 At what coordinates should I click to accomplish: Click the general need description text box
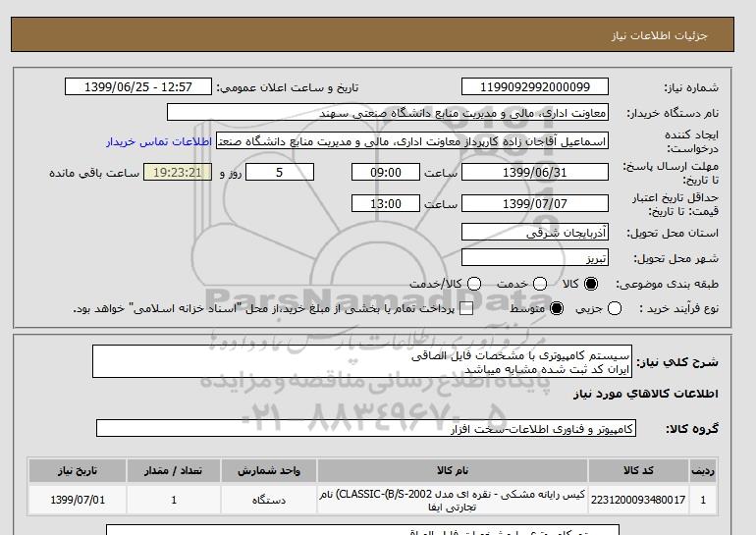(x=362, y=361)
